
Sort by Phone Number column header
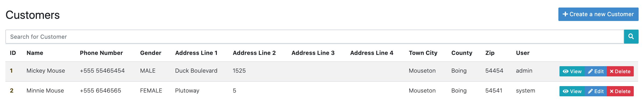[101, 53]
